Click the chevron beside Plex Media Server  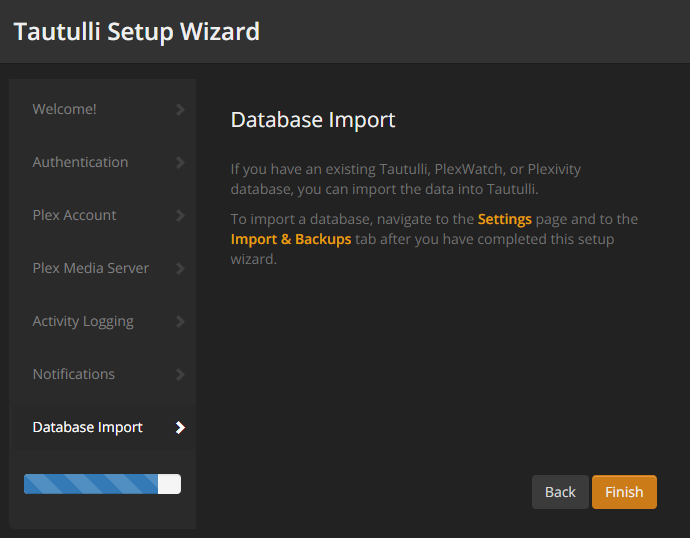180,268
